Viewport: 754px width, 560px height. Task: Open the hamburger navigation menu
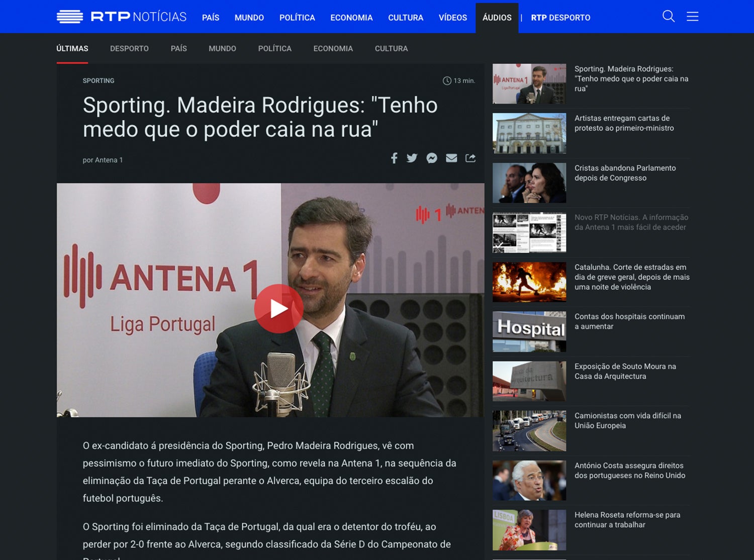[x=692, y=17]
